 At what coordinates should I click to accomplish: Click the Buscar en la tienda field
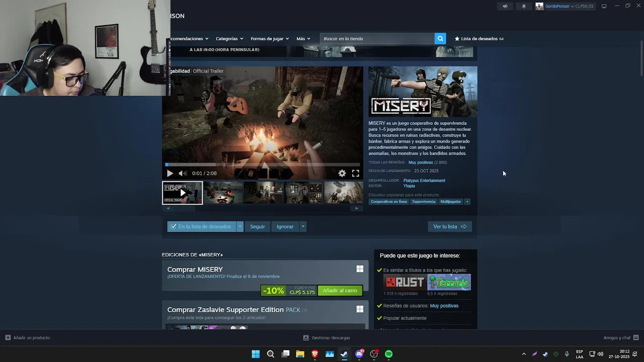coord(377,39)
